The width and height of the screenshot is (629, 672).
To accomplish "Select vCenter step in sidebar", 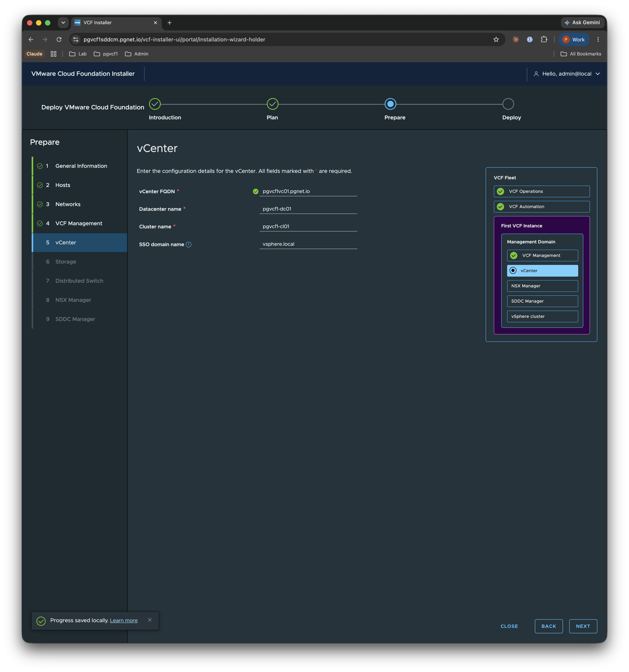I will click(80, 242).
